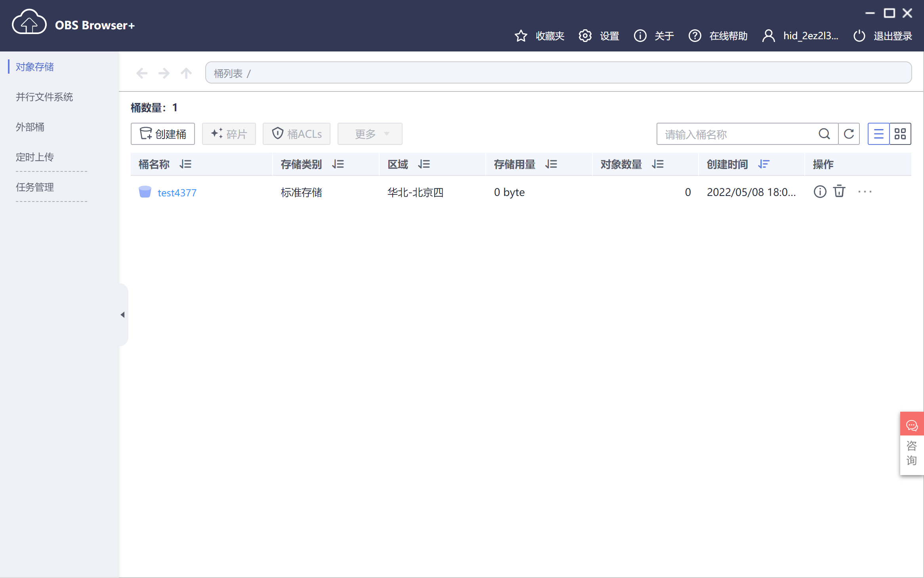This screenshot has height=578, width=924.
Task: Click the trash icon for test4377 bucket
Action: pyautogui.click(x=839, y=192)
